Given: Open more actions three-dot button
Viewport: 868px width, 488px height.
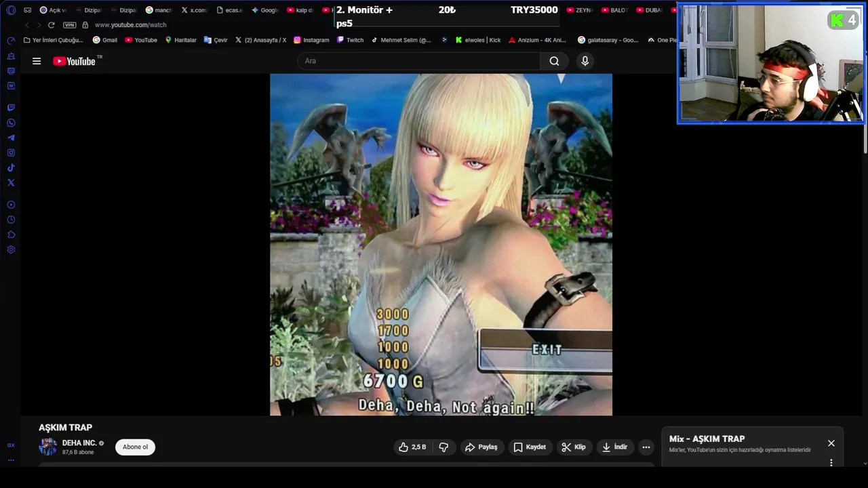Looking at the screenshot, I should point(646,447).
